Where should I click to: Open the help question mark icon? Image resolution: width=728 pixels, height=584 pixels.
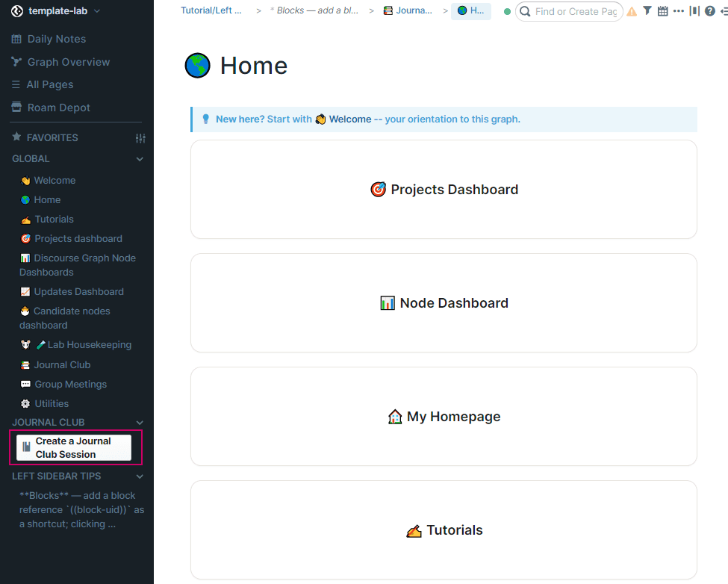tap(710, 11)
